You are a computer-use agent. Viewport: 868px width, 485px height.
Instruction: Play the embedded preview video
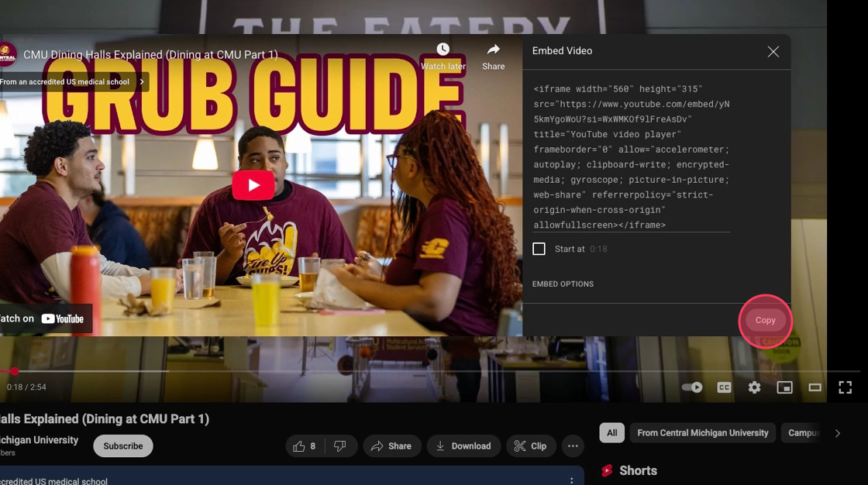[x=253, y=185]
